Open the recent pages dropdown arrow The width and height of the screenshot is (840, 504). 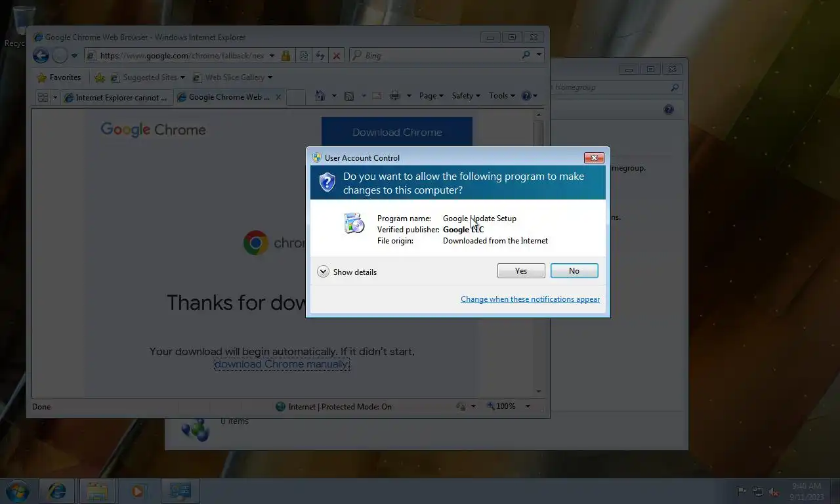tap(74, 56)
